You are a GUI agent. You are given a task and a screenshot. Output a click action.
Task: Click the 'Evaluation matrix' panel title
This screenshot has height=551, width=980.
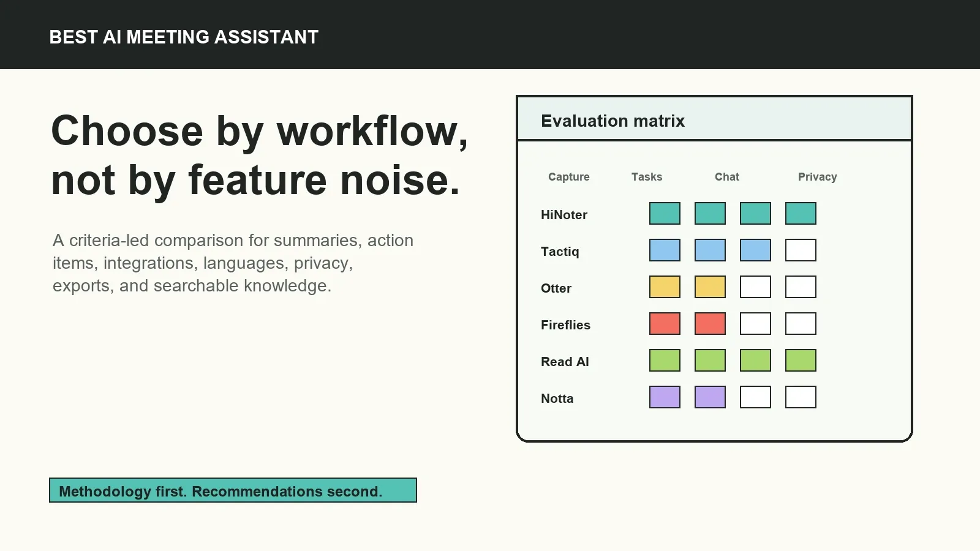(612, 121)
